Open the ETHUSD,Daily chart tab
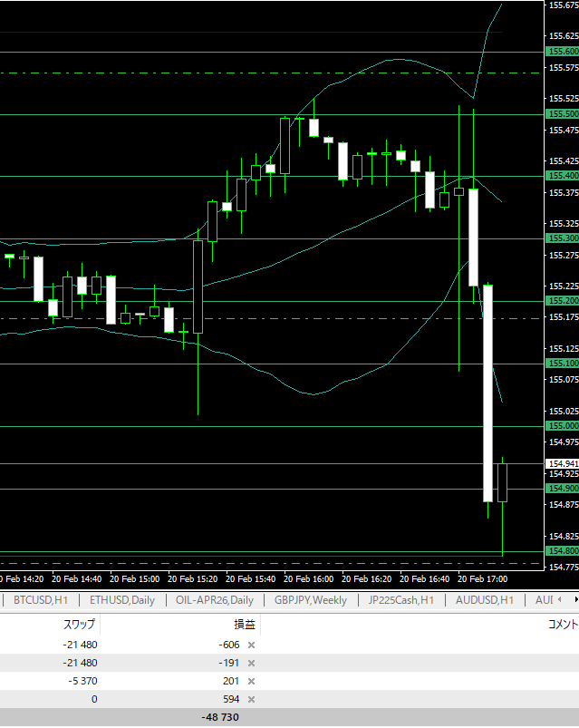Viewport: 579px width, 728px height. pyautogui.click(x=121, y=600)
